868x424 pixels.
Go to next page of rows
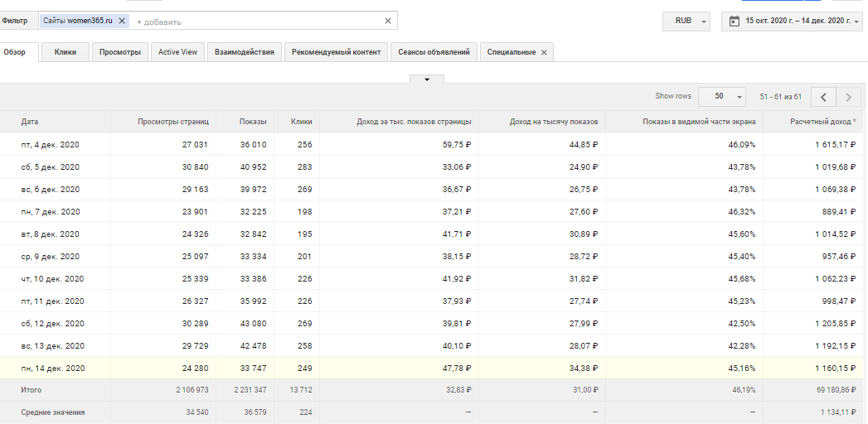pyautogui.click(x=848, y=97)
